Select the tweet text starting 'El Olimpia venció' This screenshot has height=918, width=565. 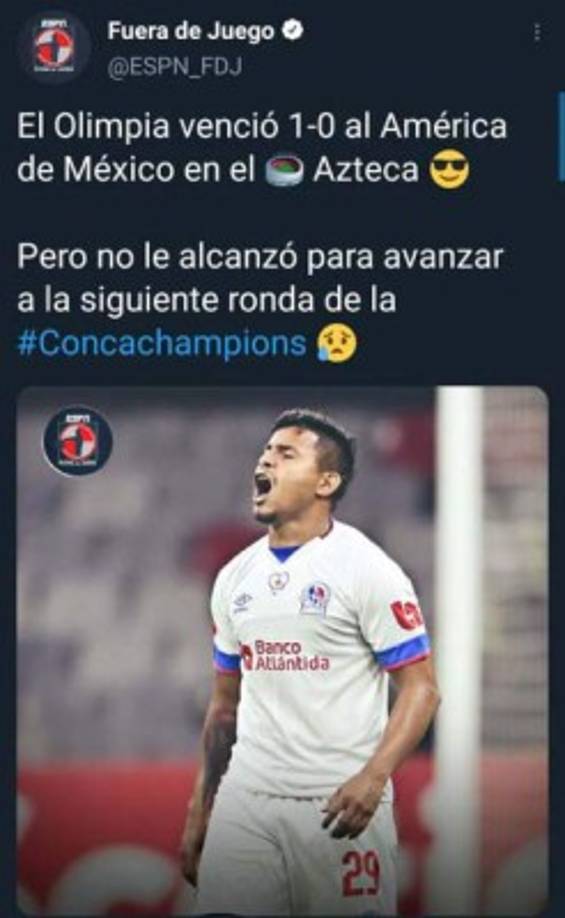click(x=262, y=148)
